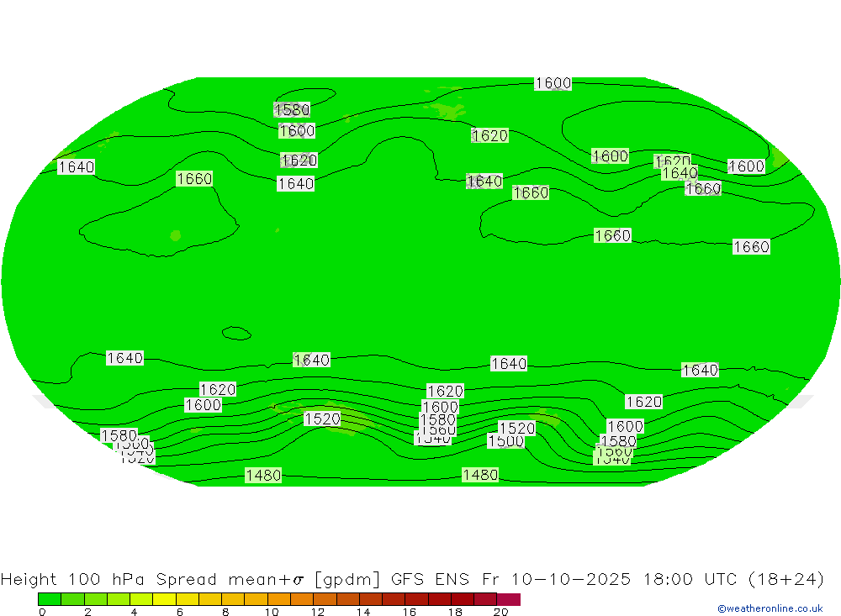The height and width of the screenshot is (616, 841).
Task: Click the legend tick label "4"
Action: [x=134, y=612]
